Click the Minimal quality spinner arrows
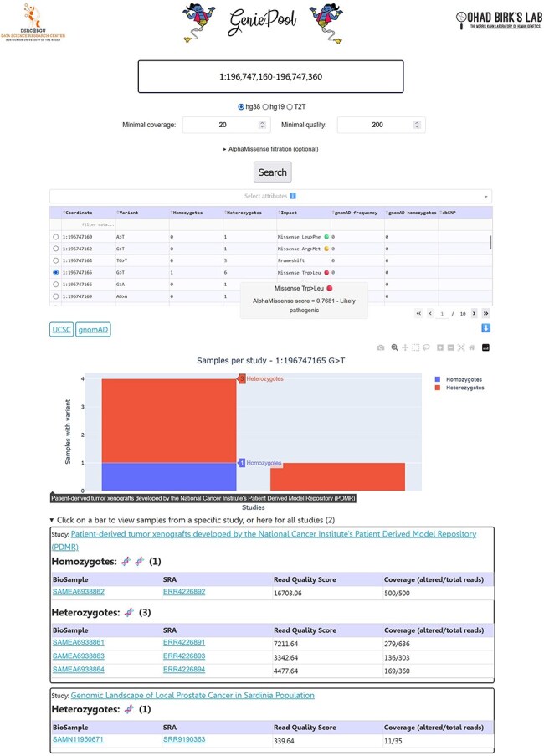The width and height of the screenshot is (544, 756). point(417,125)
